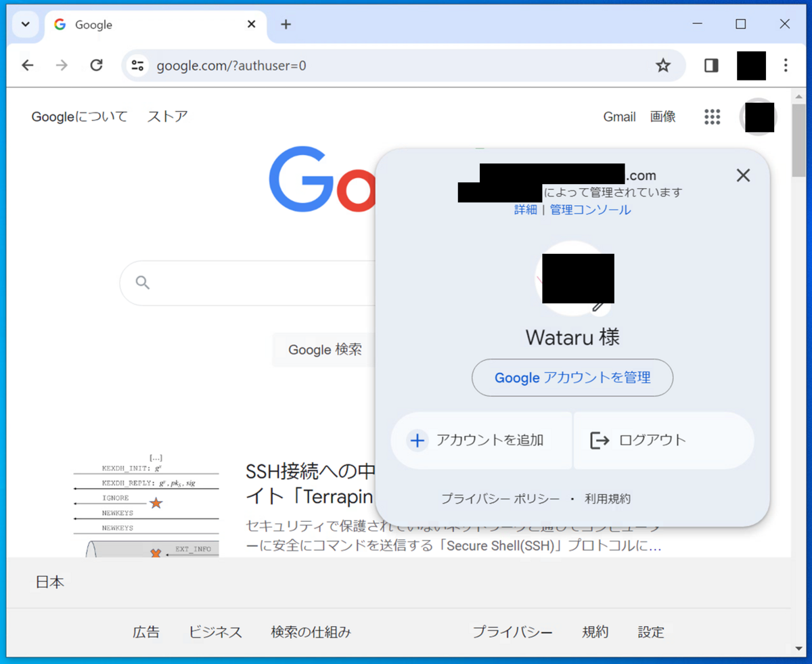The height and width of the screenshot is (664, 812).
Task: Click アカウントを追加 button
Action: click(481, 441)
